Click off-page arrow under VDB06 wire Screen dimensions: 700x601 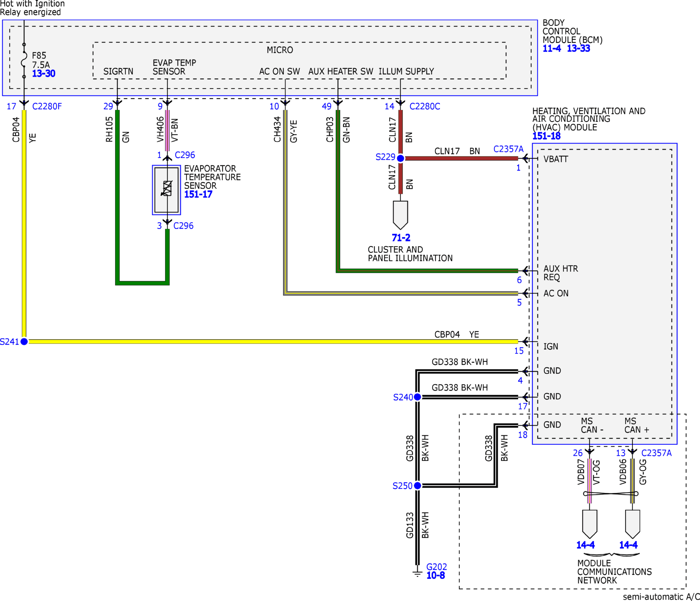632,524
